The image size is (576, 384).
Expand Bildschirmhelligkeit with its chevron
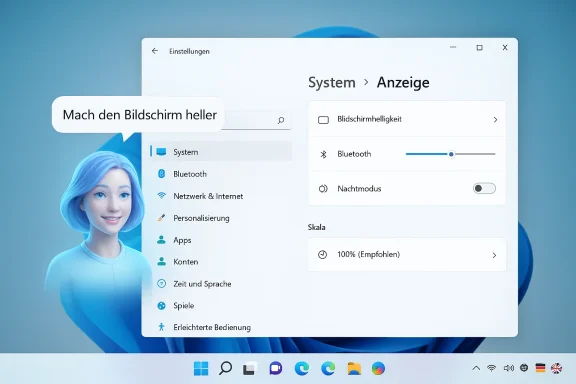495,120
